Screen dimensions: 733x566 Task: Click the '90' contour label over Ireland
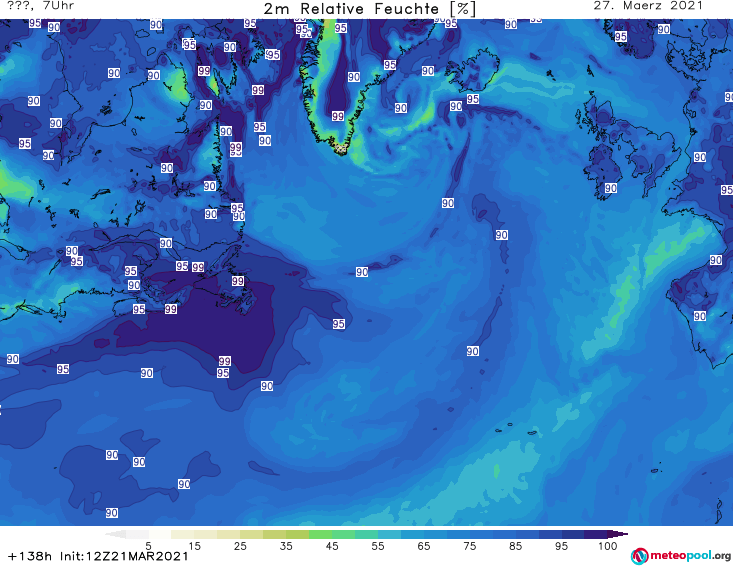[611, 188]
